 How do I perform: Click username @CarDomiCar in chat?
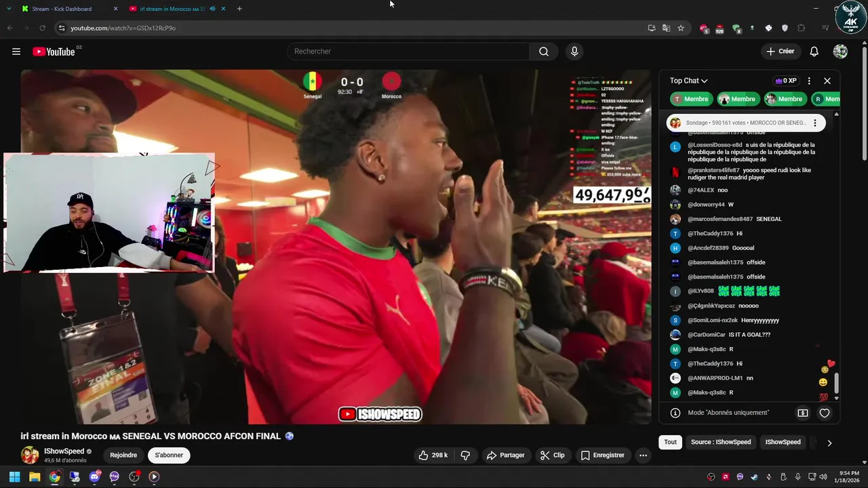[x=707, y=335]
